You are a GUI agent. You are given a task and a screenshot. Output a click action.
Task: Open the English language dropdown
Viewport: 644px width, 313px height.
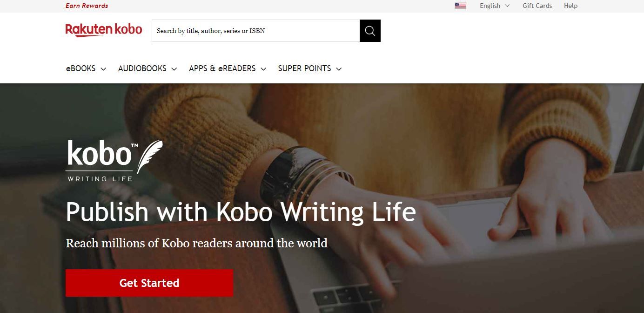click(x=495, y=6)
